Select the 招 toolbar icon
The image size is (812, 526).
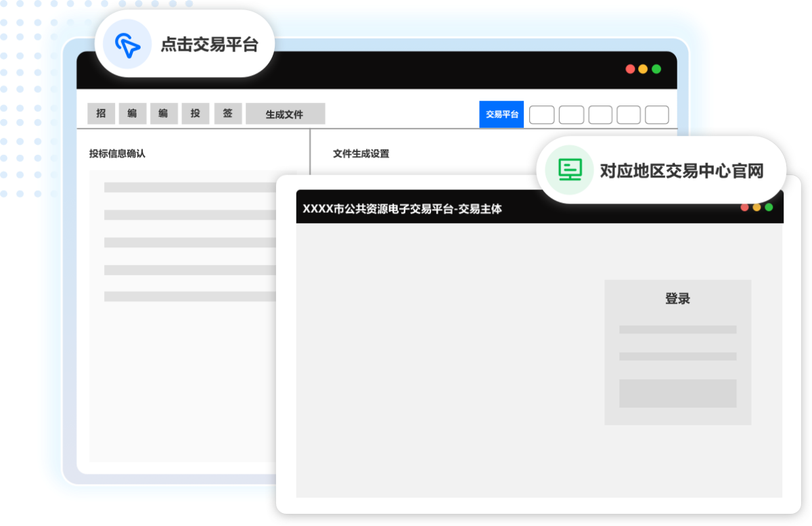[x=101, y=114]
